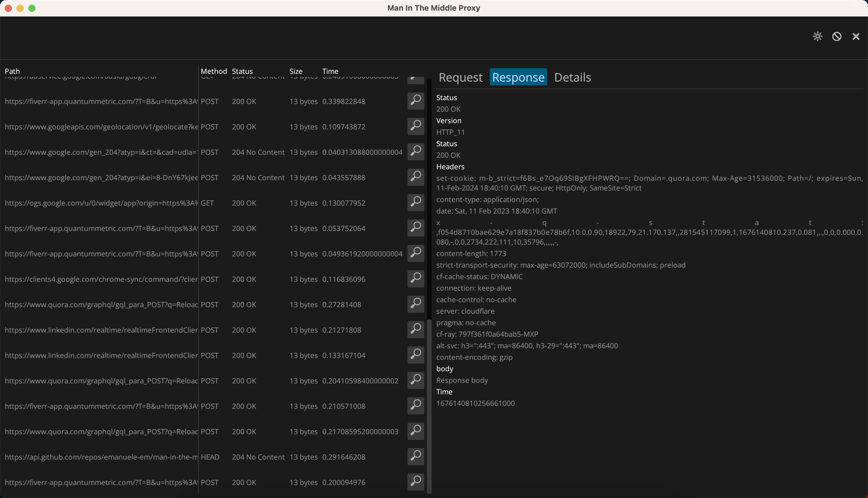Click the 0.130077952 time value
The image size is (868, 498).
[344, 203]
